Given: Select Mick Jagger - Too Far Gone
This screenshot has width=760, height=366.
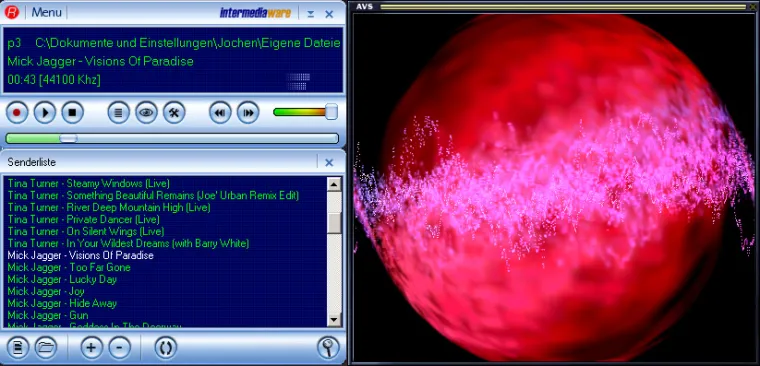Looking at the screenshot, I should pyautogui.click(x=69, y=268).
